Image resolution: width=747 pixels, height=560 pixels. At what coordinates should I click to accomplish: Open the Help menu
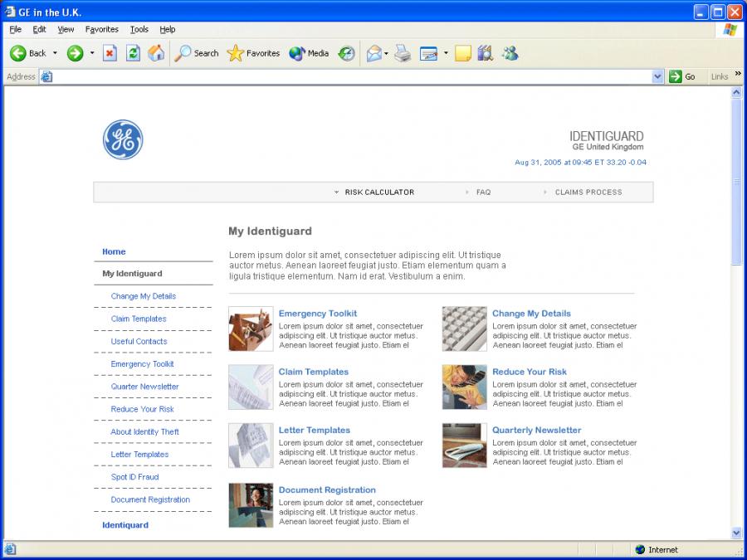coord(167,30)
